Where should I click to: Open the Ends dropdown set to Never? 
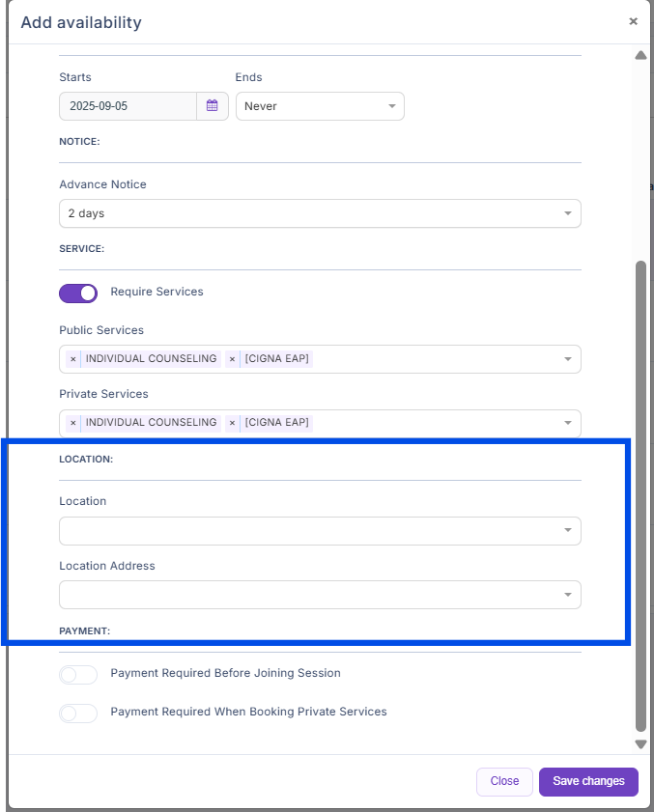point(320,106)
